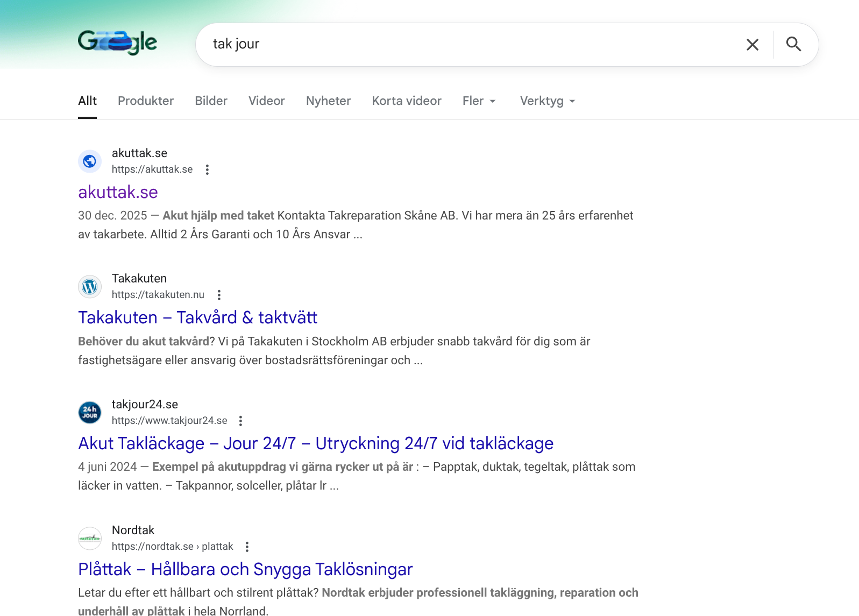The height and width of the screenshot is (616, 859).
Task: Open the Nyheter tab
Action: [328, 101]
